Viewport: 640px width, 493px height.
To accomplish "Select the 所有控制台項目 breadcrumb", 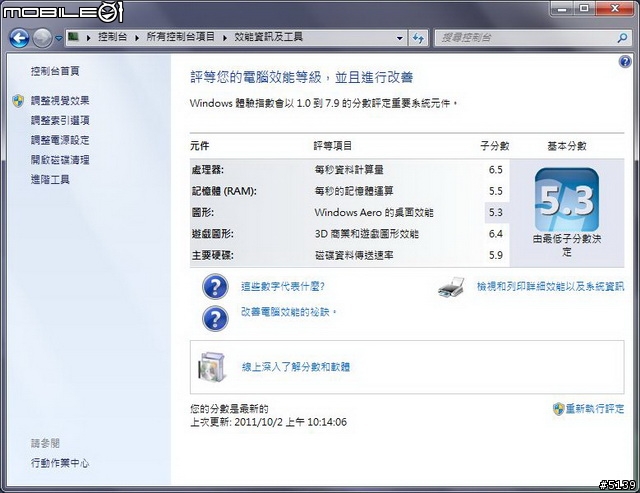I will pyautogui.click(x=180, y=37).
